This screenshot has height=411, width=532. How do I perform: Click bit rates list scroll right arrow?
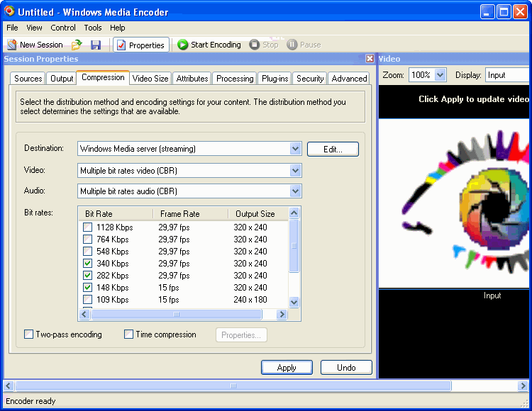282,315
